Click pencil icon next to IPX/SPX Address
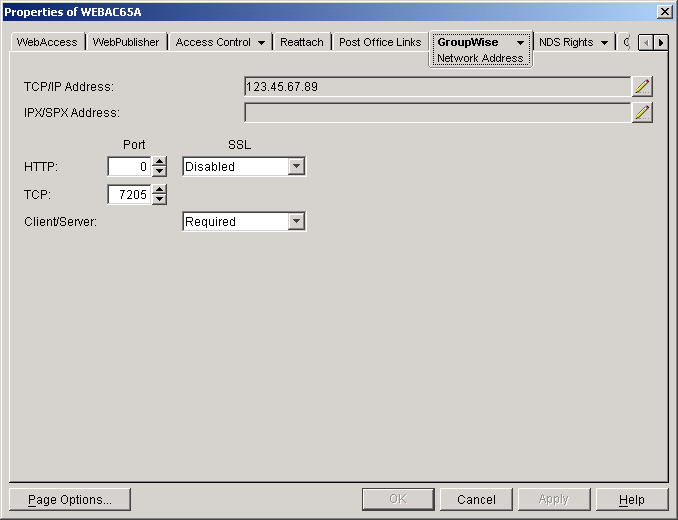 [x=642, y=112]
